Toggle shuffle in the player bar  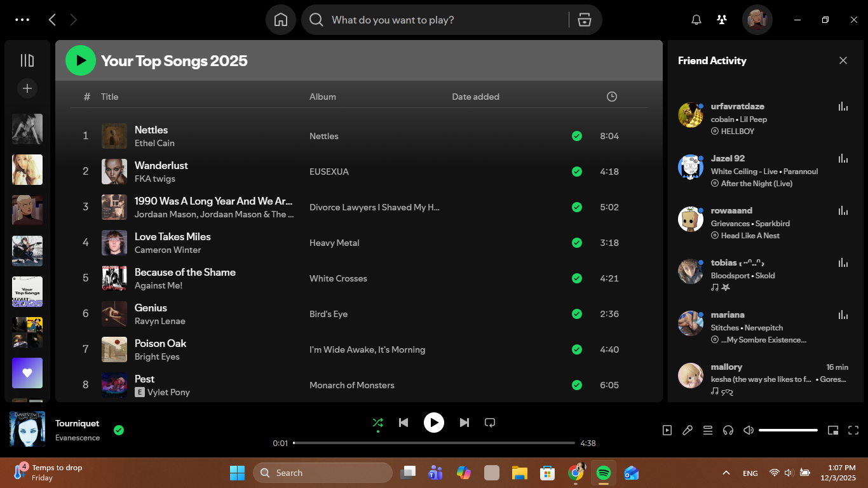(377, 423)
